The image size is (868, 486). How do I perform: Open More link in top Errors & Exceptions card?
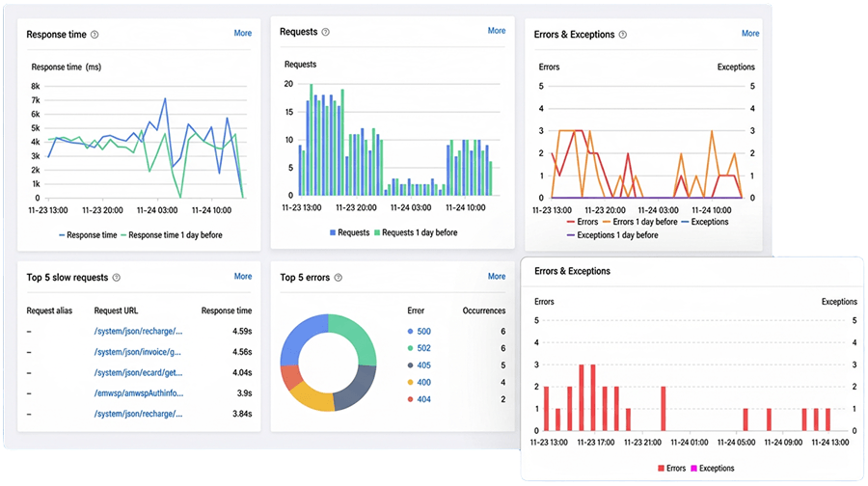tap(750, 33)
